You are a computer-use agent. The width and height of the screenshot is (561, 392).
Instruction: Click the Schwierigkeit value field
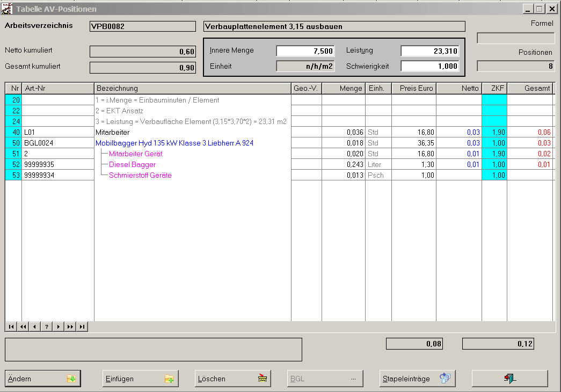tap(429, 67)
